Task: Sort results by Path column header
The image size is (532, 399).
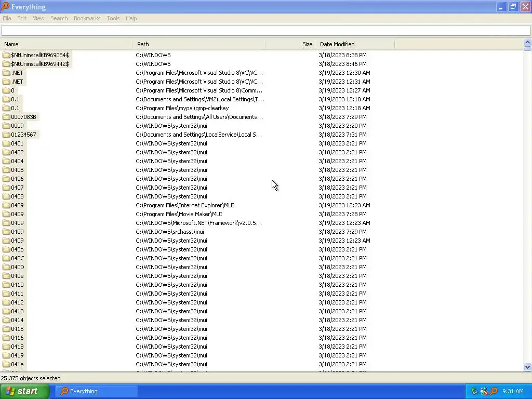Action: (x=199, y=44)
